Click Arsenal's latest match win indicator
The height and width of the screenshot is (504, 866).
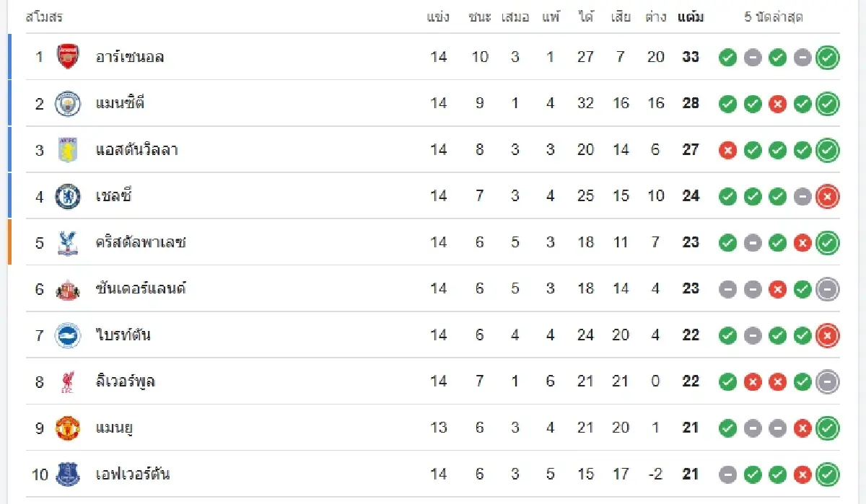tap(827, 58)
